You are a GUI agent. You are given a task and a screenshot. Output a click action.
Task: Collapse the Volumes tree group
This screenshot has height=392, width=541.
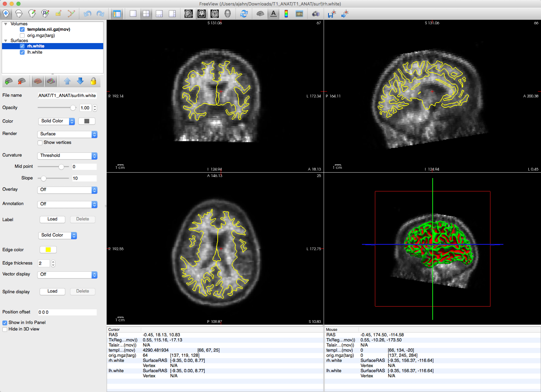tap(6, 24)
